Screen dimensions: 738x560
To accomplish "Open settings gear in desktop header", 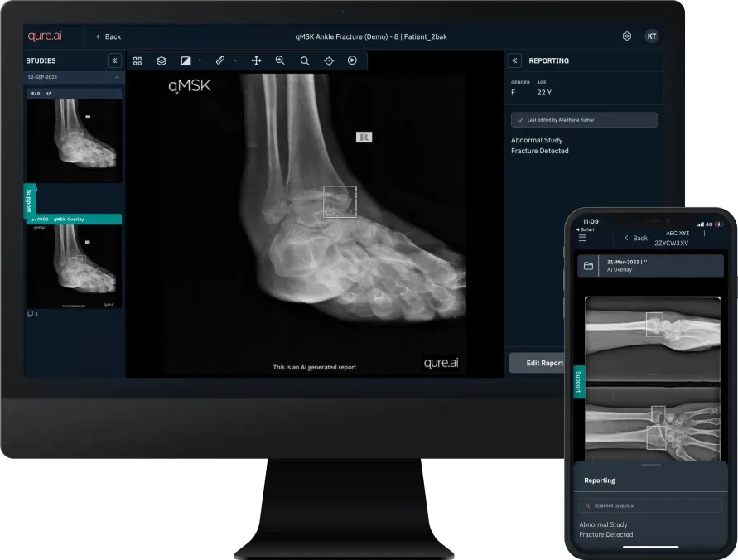I will (627, 36).
